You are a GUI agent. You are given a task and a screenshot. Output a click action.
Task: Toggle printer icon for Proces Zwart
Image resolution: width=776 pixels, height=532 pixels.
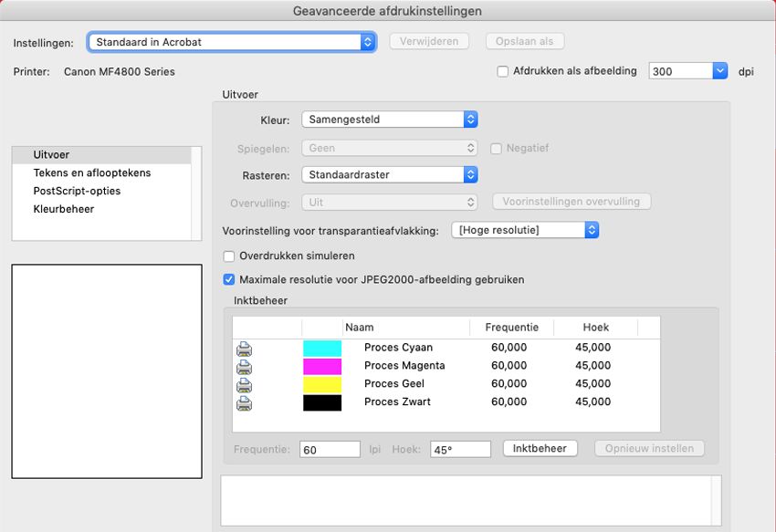244,403
